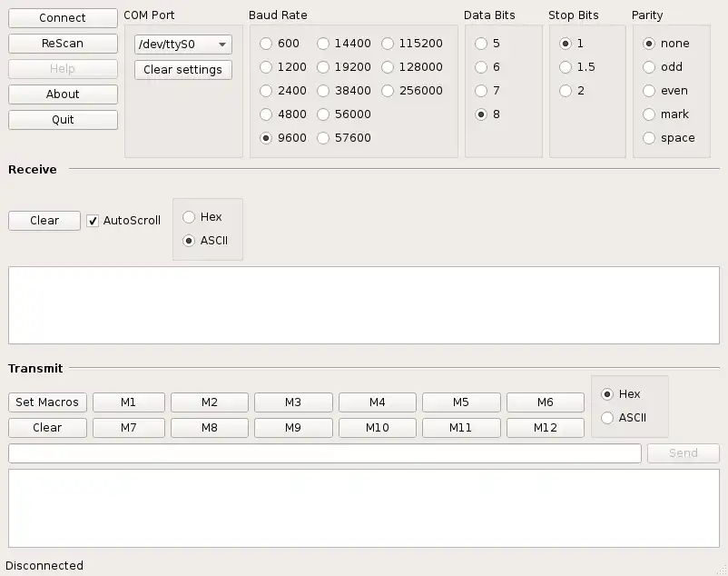Viewport: 728px width, 576px height.
Task: Send macro M12
Action: [546, 428]
